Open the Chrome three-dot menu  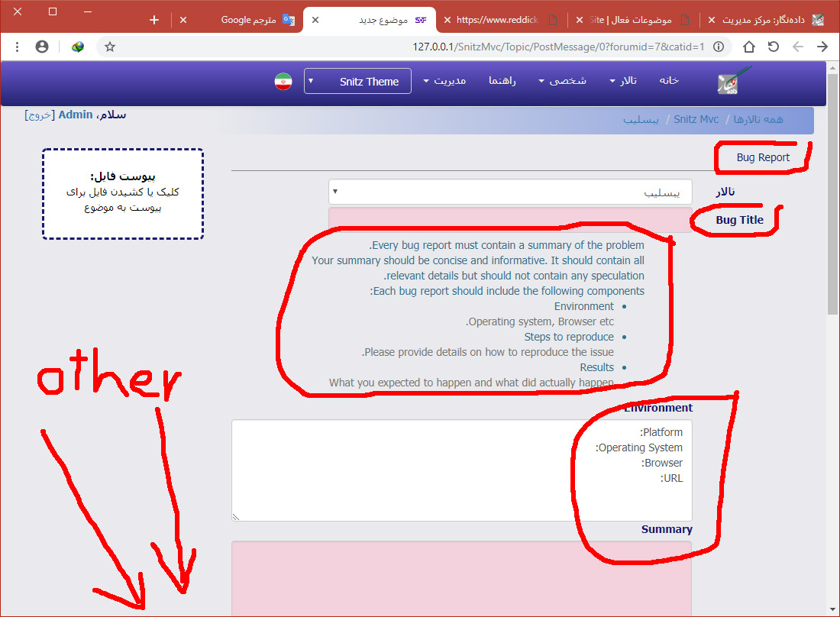17,47
